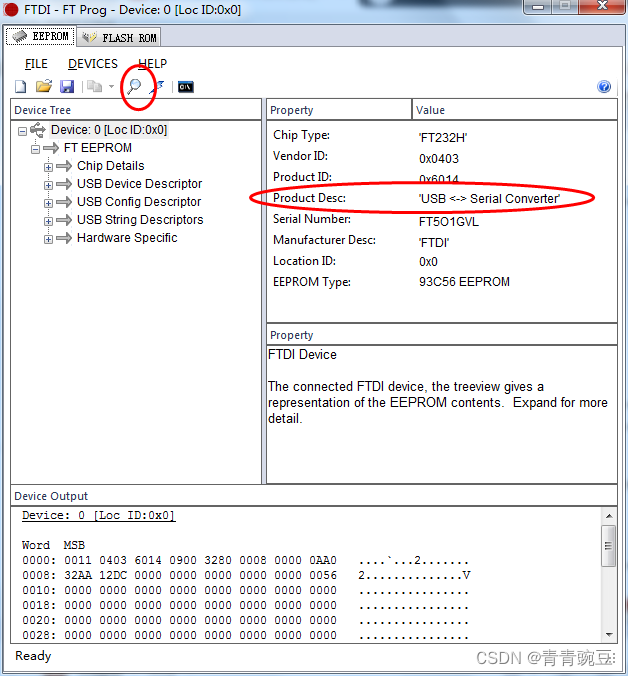Click Manufacturer Desc value 'FTDI'

(x=434, y=243)
